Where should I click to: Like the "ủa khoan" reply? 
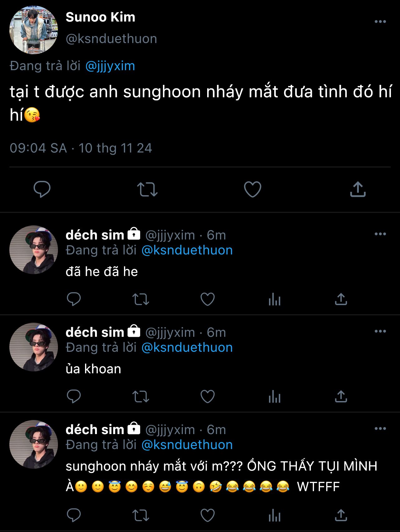207,397
